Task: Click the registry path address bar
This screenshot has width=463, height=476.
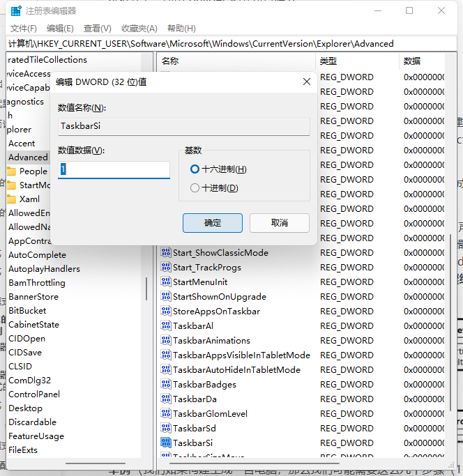Action: (231, 44)
